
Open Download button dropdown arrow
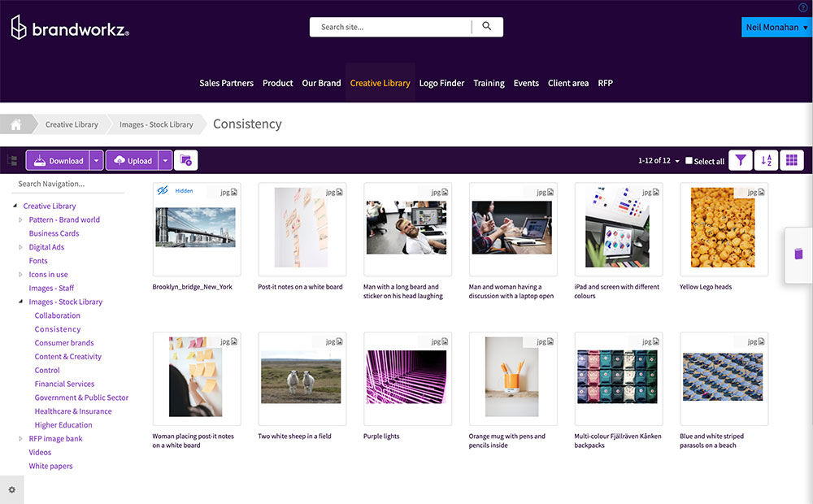[x=96, y=160]
